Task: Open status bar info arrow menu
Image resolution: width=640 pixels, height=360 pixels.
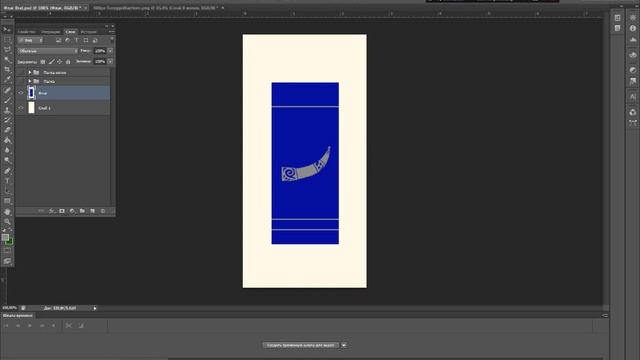Action: (x=95, y=308)
